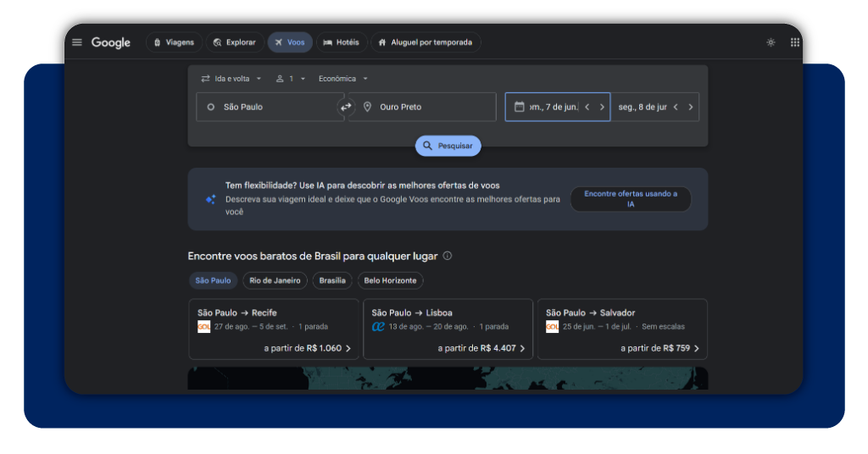Click the 'a partir de R$ 4.407' price
The width and height of the screenshot is (868, 454).
tap(476, 348)
